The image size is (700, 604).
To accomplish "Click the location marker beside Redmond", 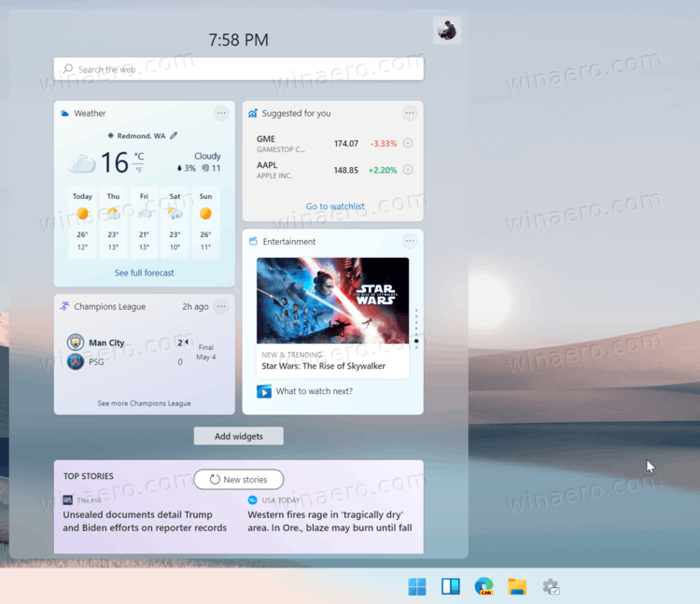I will [111, 135].
